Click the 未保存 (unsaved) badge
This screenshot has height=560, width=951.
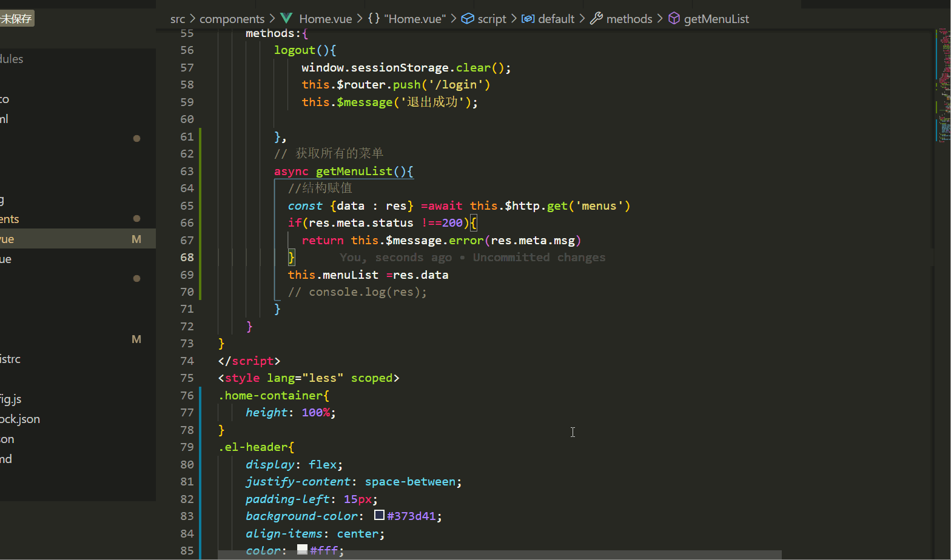tap(16, 19)
